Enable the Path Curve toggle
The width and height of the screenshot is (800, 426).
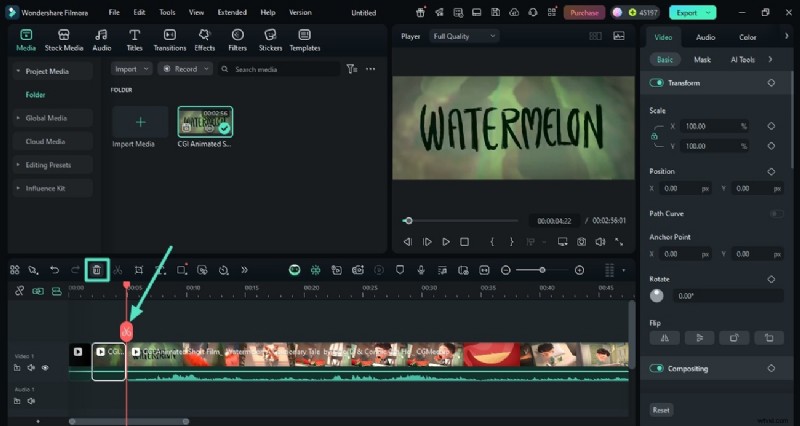tap(775, 213)
